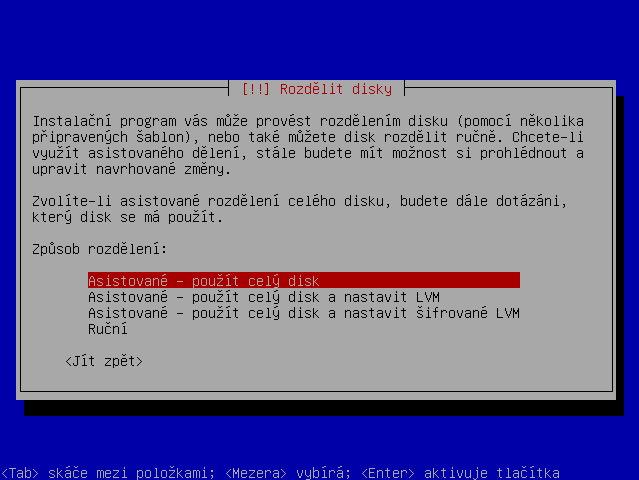
Task: Click 'skáče mezi položkami;' text at bottom
Action: (132, 473)
